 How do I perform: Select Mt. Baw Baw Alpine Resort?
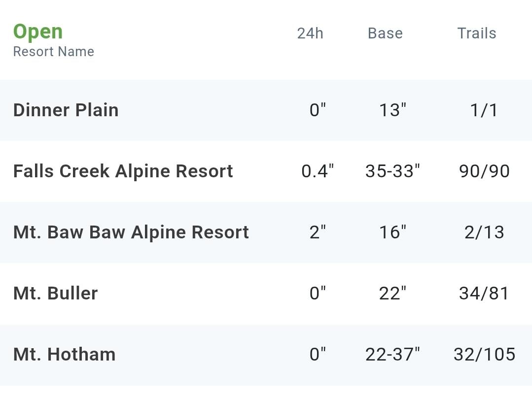coord(131,232)
